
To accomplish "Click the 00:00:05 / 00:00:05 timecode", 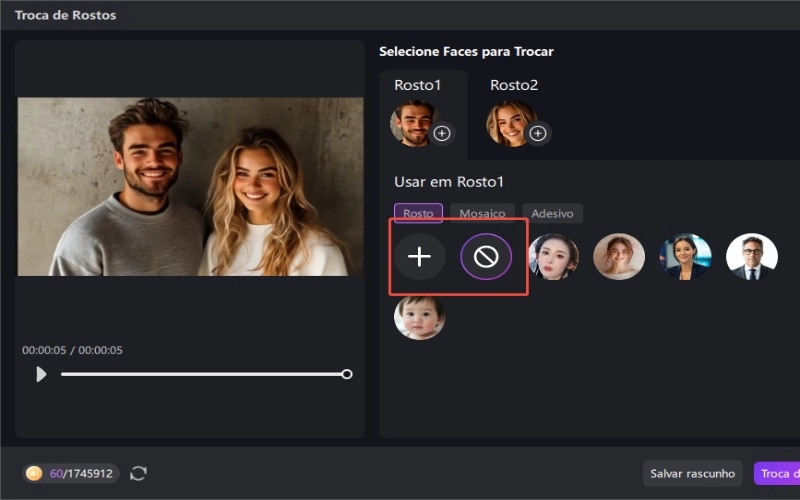I will [72, 350].
